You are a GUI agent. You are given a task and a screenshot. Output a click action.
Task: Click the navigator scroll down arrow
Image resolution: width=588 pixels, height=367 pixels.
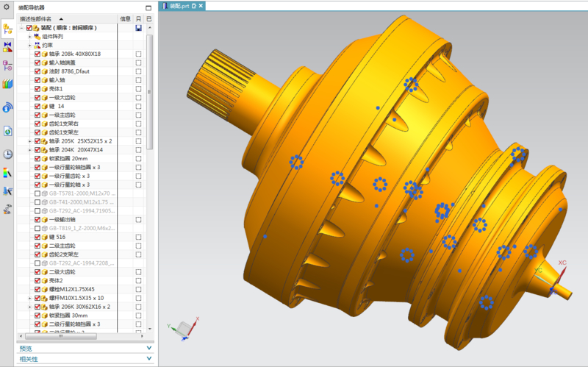pyautogui.click(x=150, y=329)
